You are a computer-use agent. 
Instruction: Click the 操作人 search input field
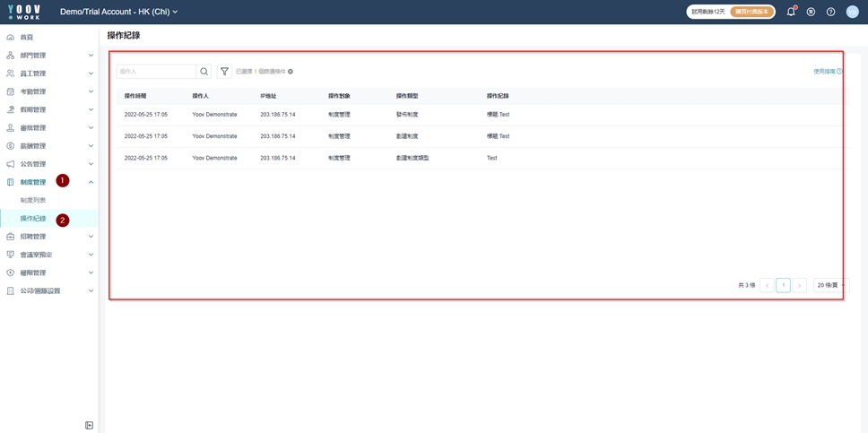coord(156,72)
